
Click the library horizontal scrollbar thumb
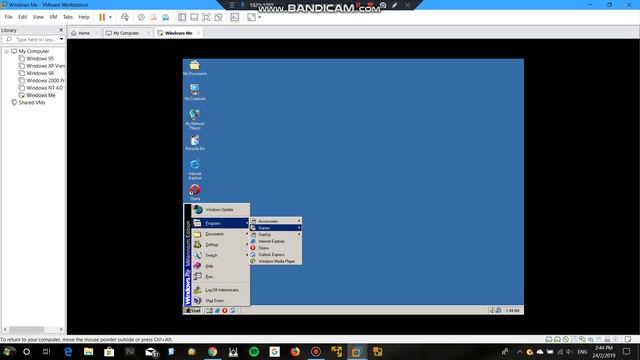[27, 329]
